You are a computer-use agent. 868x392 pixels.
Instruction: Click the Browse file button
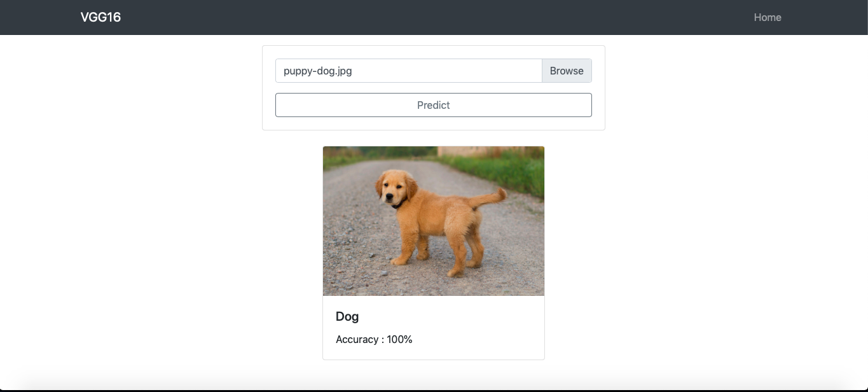567,71
